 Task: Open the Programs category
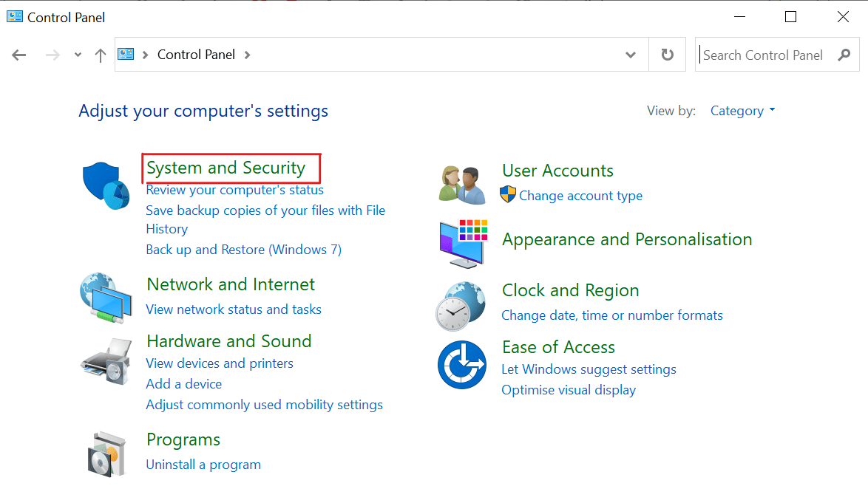pos(183,440)
